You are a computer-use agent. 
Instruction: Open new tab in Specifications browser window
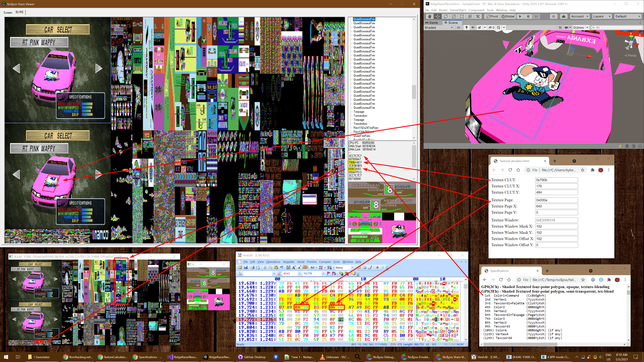pos(547,271)
